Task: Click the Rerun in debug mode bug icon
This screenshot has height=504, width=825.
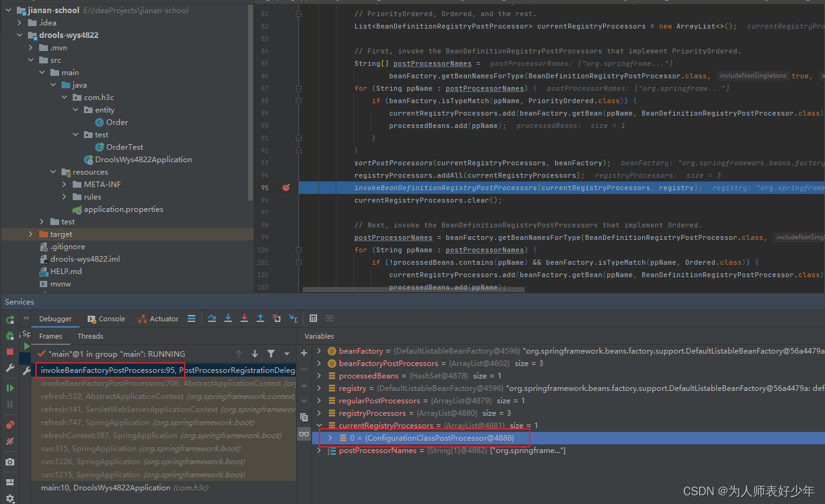Action: click(10, 336)
